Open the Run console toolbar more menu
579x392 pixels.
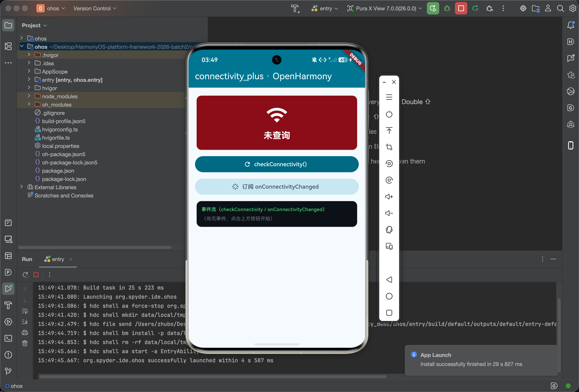(50, 274)
